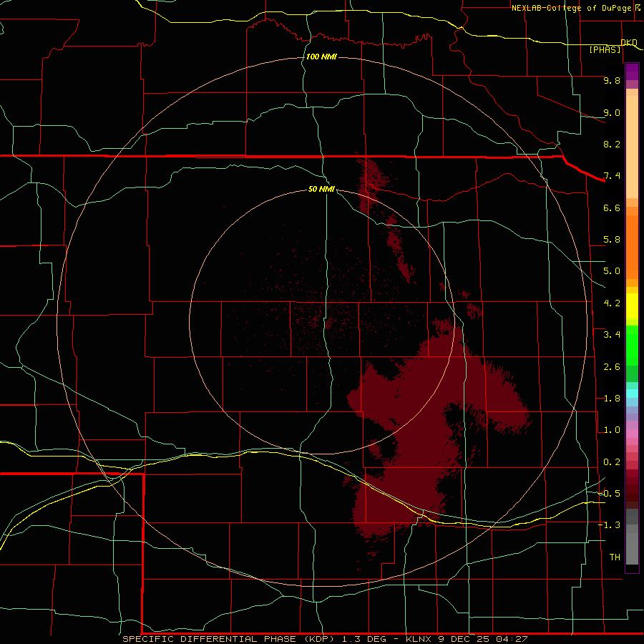Screen dimensions: 644x644
Task: Click the 9.8 value on color scale
Action: (x=612, y=80)
